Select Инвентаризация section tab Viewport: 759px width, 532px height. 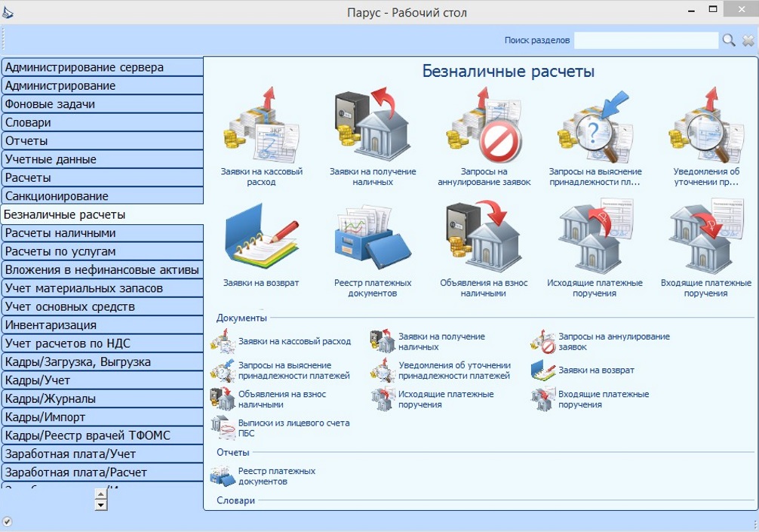(102, 324)
